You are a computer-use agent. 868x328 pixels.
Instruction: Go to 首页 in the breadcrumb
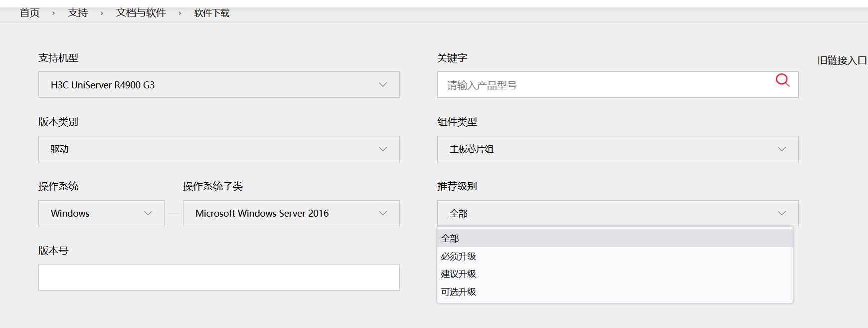click(x=30, y=13)
